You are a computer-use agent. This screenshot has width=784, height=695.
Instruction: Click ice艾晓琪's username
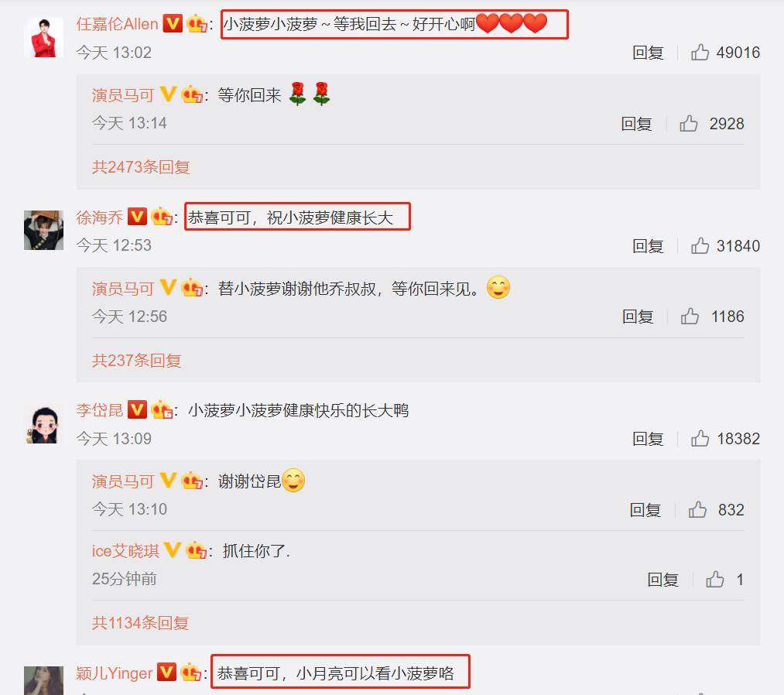125,550
